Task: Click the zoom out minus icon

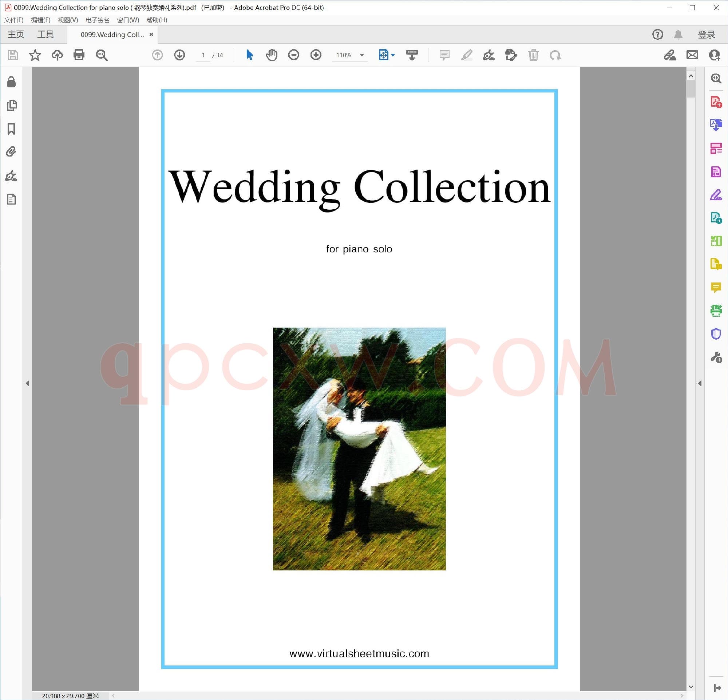Action: coord(293,55)
